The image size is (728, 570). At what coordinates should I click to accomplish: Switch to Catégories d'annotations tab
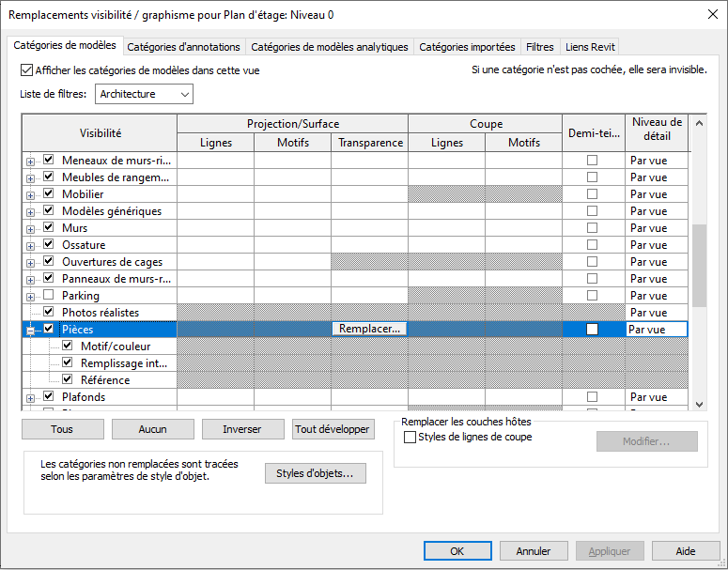(184, 47)
